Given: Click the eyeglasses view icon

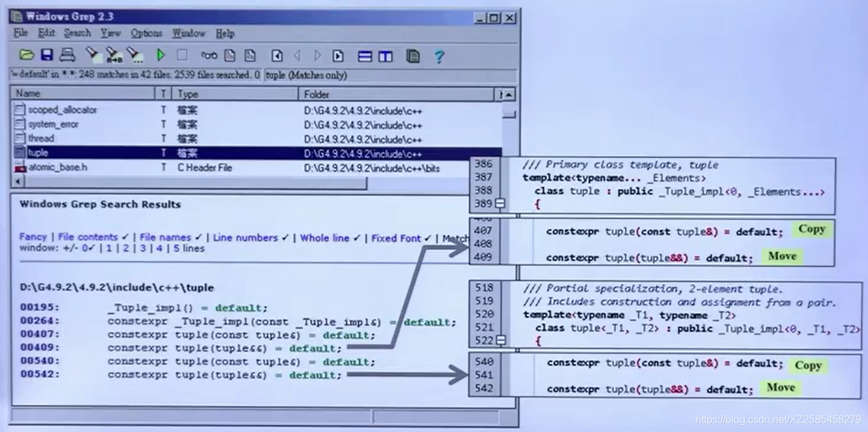Looking at the screenshot, I should pos(209,56).
